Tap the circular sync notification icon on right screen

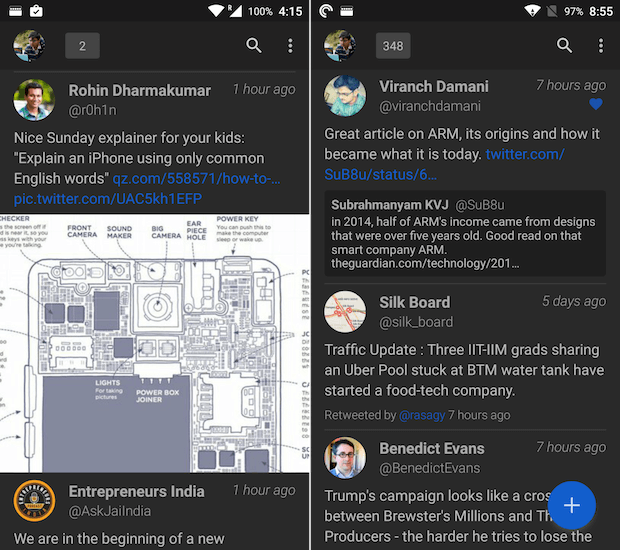pos(326,11)
